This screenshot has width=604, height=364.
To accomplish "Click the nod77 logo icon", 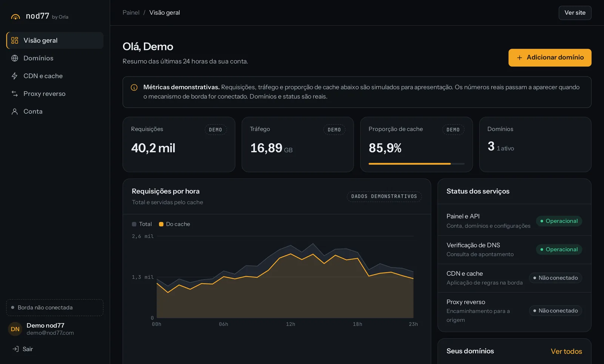I will (x=15, y=17).
